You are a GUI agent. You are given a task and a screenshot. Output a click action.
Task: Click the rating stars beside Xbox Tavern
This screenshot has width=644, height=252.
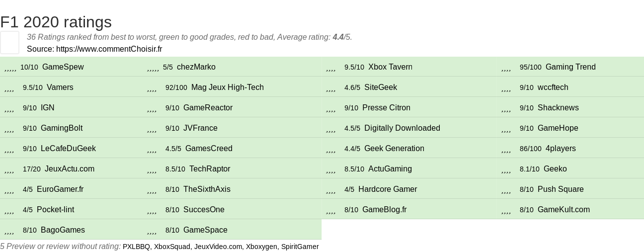[331, 68]
